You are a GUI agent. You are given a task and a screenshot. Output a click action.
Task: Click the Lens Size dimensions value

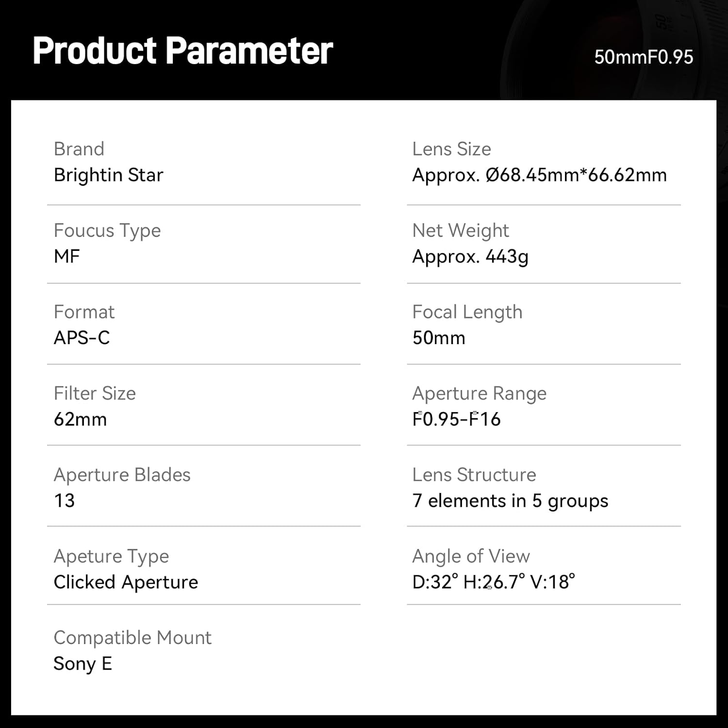pos(539,175)
